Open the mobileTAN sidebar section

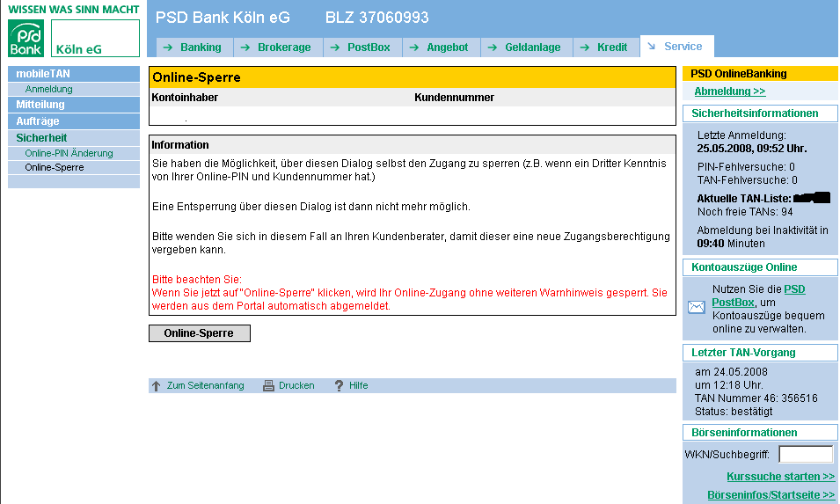(x=74, y=74)
